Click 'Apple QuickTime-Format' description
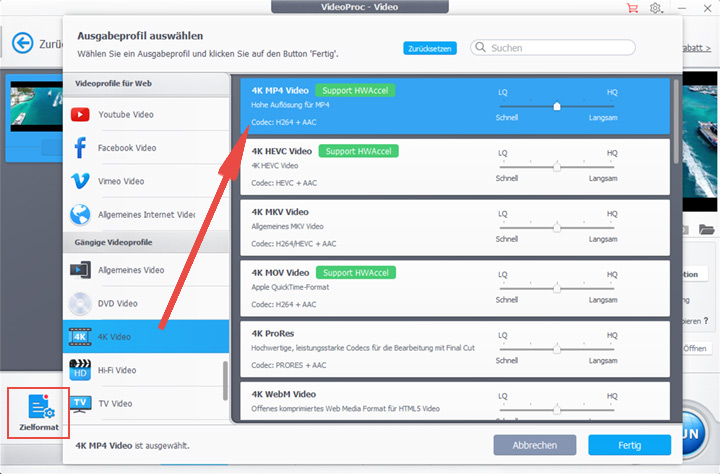720x474 pixels. click(290, 287)
